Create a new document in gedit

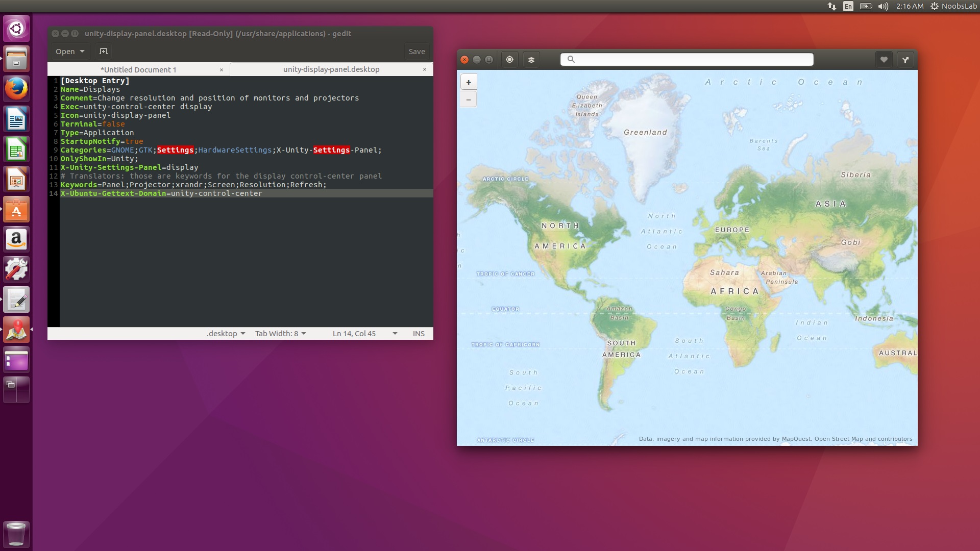tap(104, 51)
